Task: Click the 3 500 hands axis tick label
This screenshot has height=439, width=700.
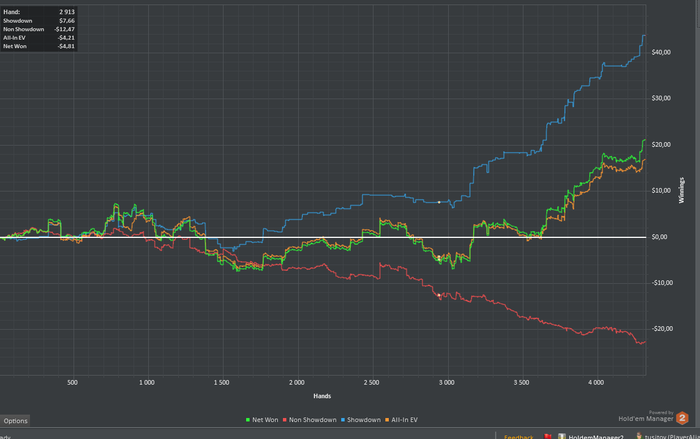Action: pyautogui.click(x=521, y=383)
